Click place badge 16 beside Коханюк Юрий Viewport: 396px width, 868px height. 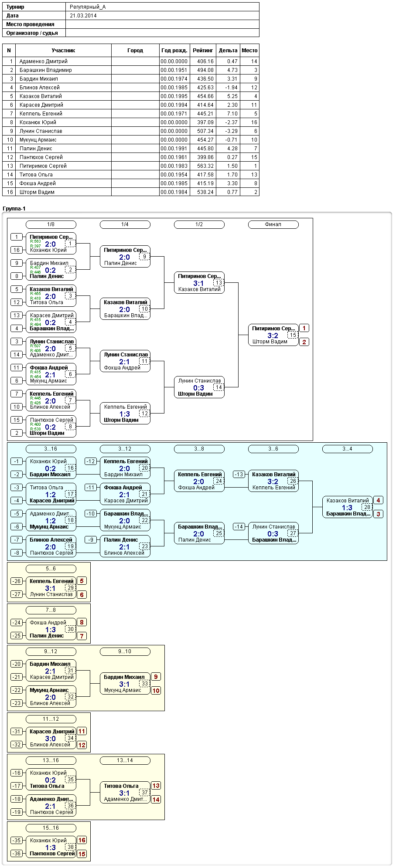[x=82, y=840]
